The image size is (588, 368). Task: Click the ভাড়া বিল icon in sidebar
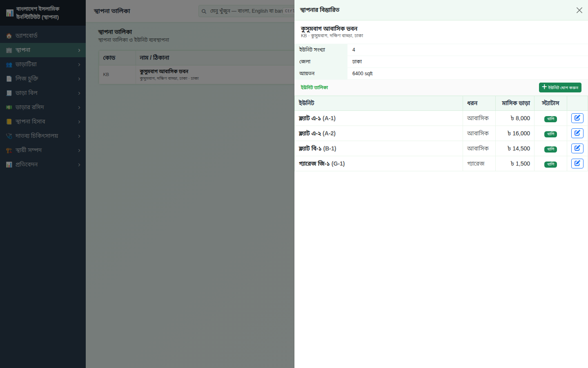(x=9, y=93)
